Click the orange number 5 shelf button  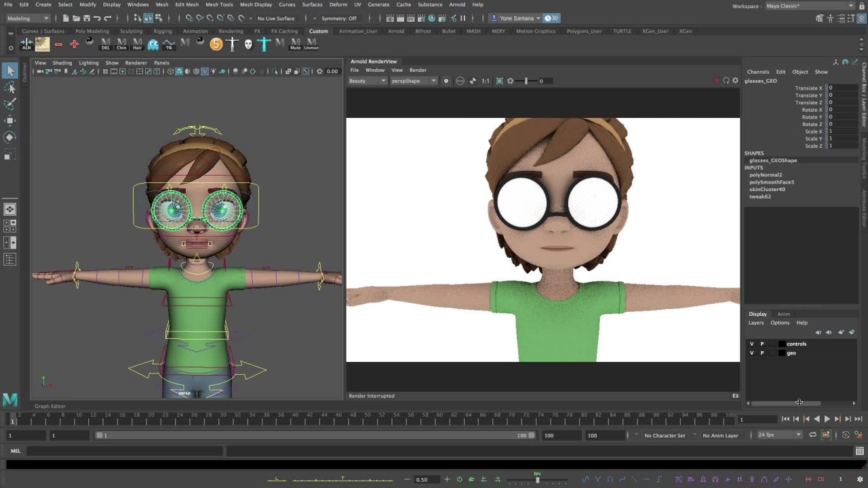pos(216,44)
